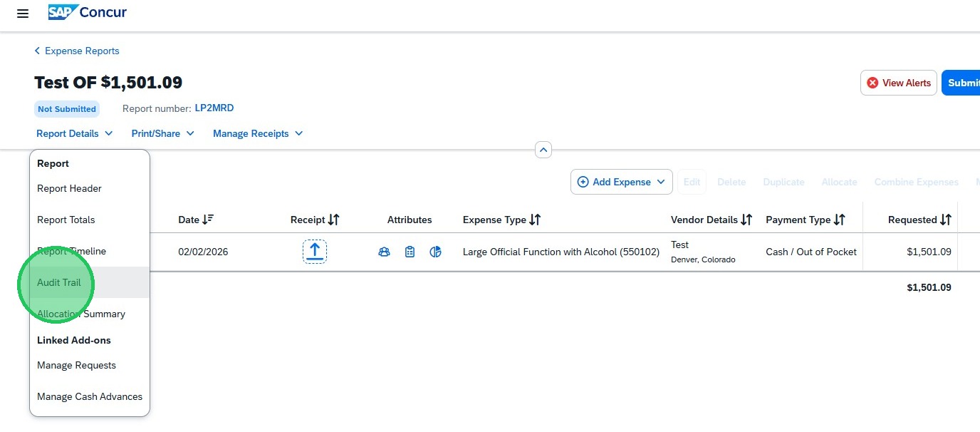Expand the Report Details dropdown
The height and width of the screenshot is (432, 980).
75,133
